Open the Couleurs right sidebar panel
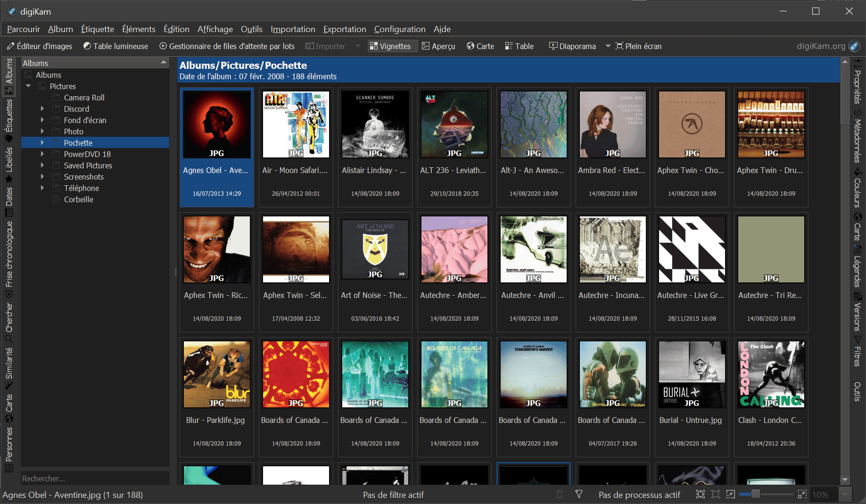 point(858,188)
